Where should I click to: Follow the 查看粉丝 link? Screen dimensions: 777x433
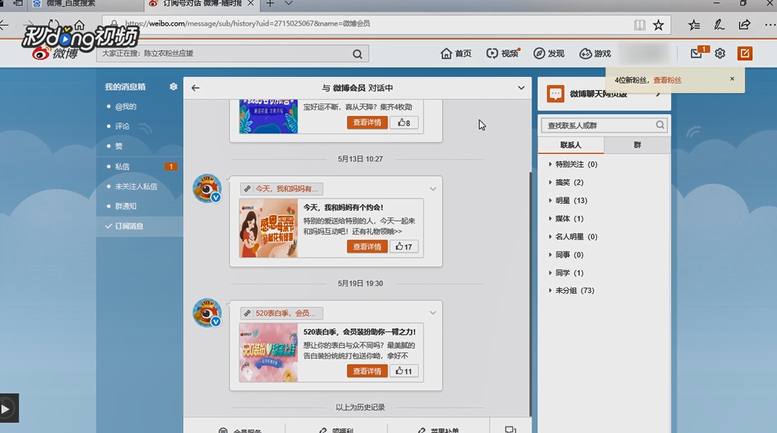(667, 80)
